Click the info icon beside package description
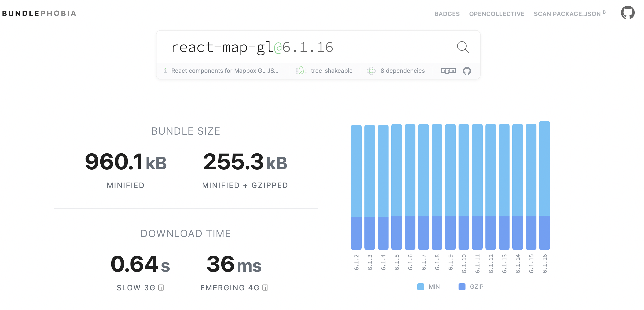 pyautogui.click(x=165, y=71)
